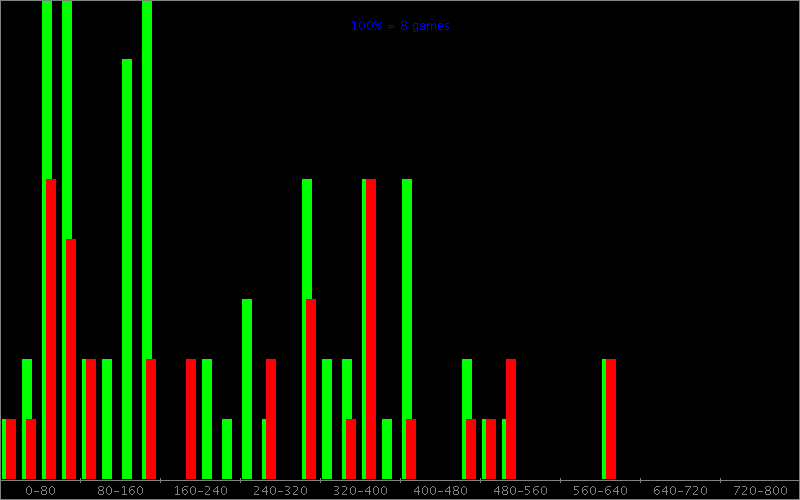This screenshot has height=500, width=800.
Task: Click the tallest red bar in the 320-400 range
Action: click(x=371, y=329)
